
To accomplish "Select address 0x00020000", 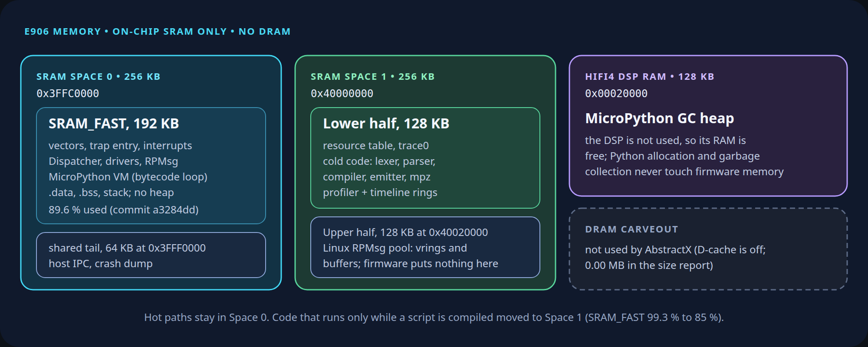I will pyautogui.click(x=616, y=93).
